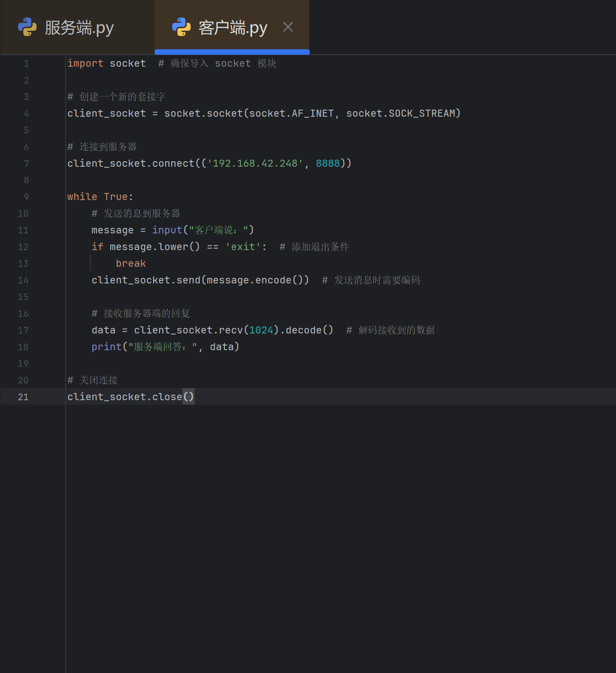
Task: Click the Python icon on 客户端.py tab
Action: [181, 27]
